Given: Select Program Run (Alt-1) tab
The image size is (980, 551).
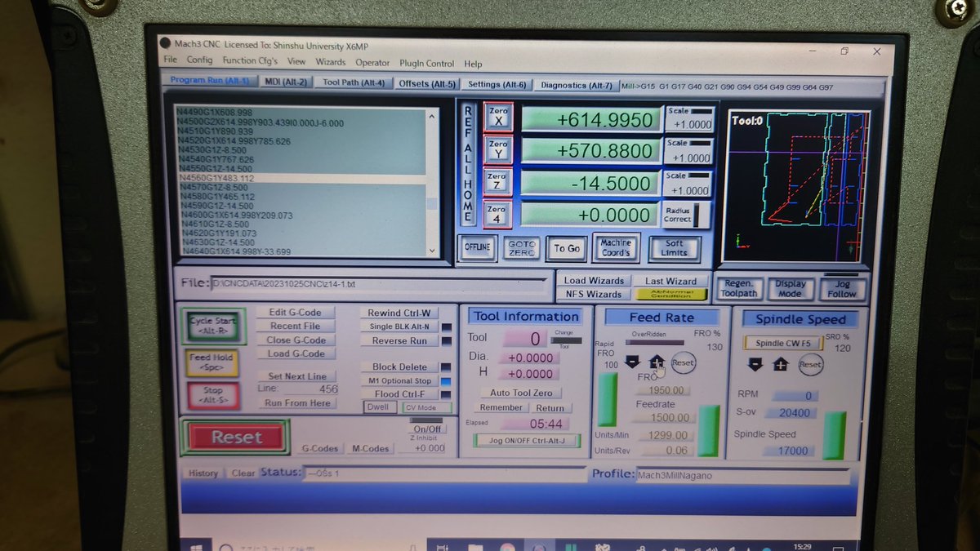Looking at the screenshot, I should point(211,81).
